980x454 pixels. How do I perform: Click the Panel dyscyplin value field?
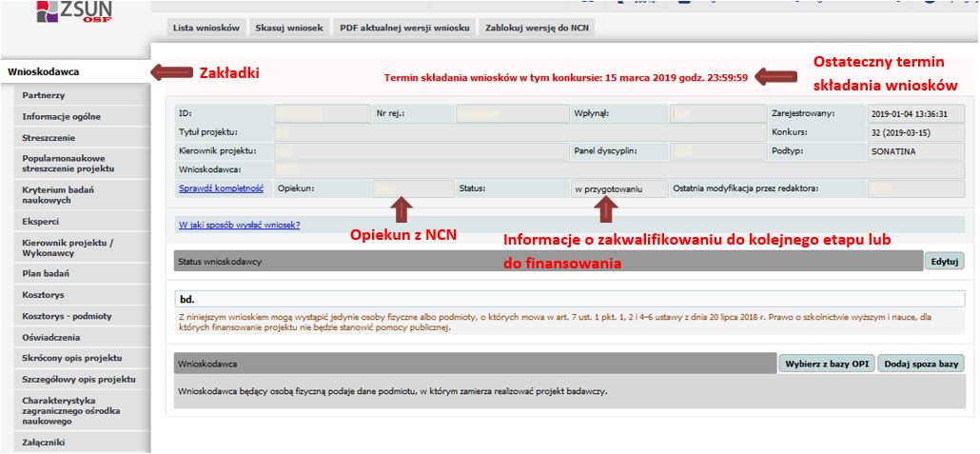click(x=718, y=151)
